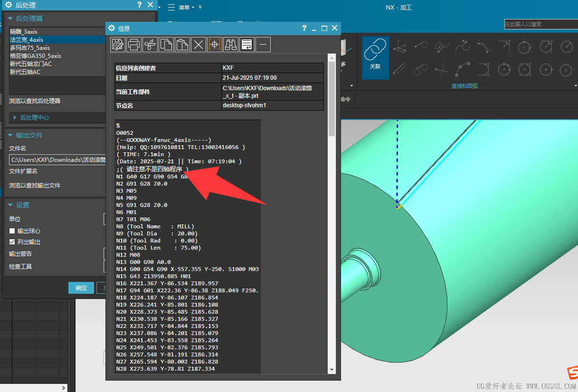Click the scroll-up arrow in 信息 window
The width and height of the screenshot is (578, 392).
point(332,58)
